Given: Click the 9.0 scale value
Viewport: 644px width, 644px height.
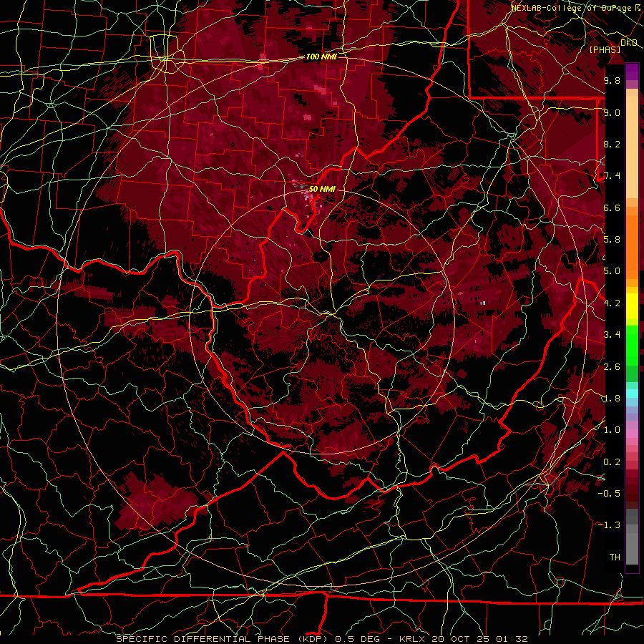Looking at the screenshot, I should tap(612, 112).
